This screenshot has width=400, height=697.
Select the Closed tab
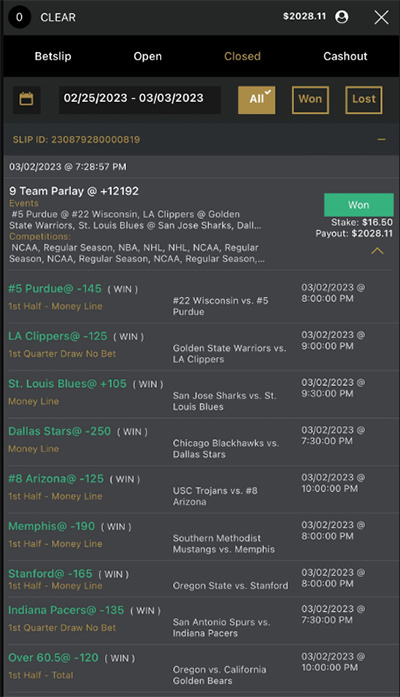click(242, 56)
